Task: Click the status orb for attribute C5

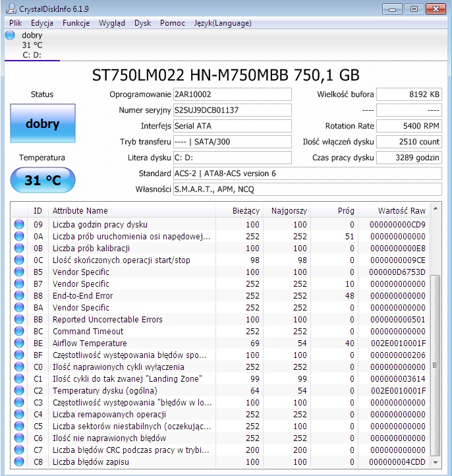Action: tap(19, 426)
